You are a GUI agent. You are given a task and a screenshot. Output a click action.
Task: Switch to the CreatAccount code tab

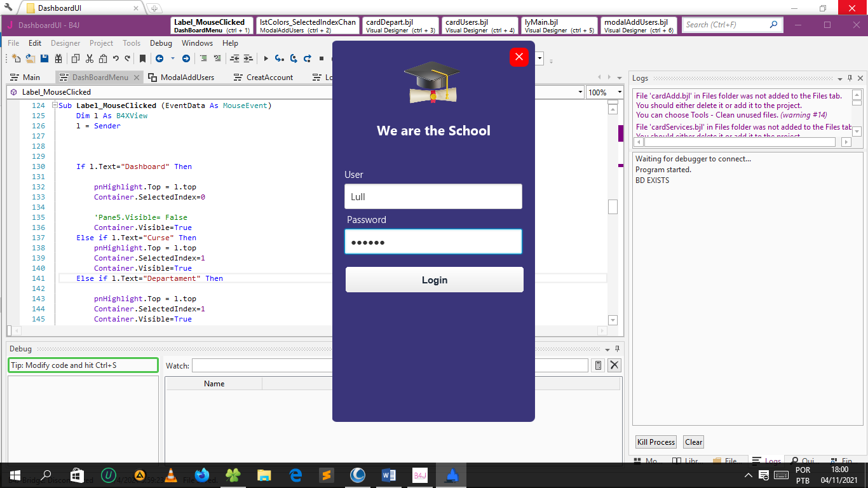pyautogui.click(x=264, y=77)
